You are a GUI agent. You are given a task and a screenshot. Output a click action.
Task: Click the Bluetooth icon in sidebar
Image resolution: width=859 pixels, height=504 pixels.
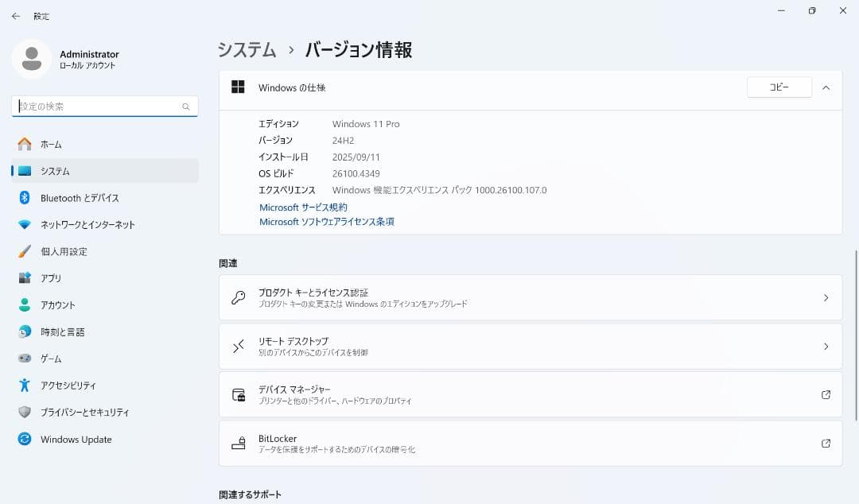click(25, 198)
